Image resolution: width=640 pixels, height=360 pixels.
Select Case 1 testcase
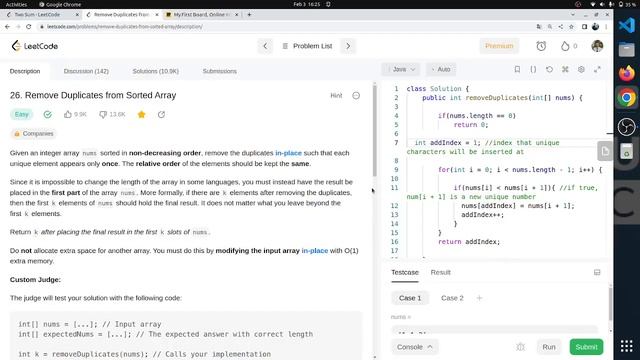pyautogui.click(x=410, y=298)
